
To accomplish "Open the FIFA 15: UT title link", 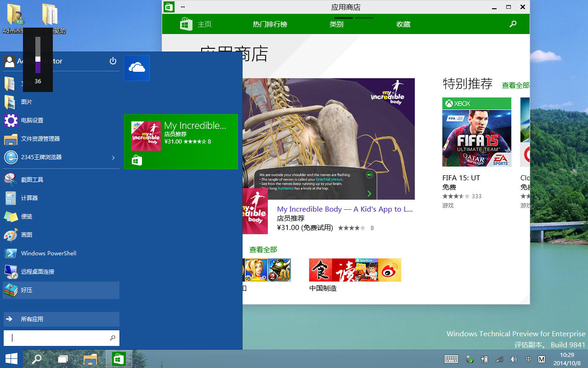I will 461,178.
